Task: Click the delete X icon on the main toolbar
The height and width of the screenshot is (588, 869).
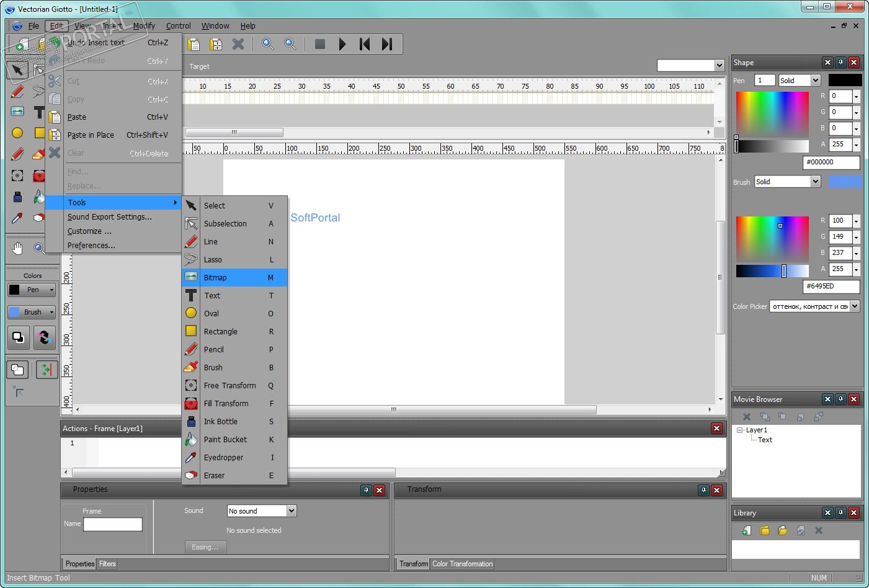Action: 238,44
